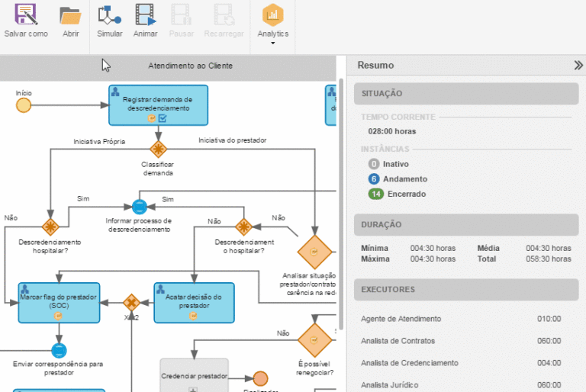Collapse the Resumo panel with double chevron
The height and width of the screenshot is (392, 586).
pos(578,66)
